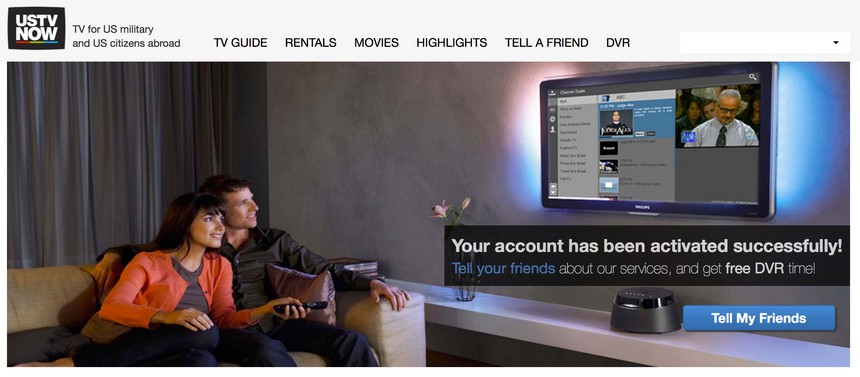The image size is (860, 377).
Task: Switch to the DVR section
Action: pos(618,43)
